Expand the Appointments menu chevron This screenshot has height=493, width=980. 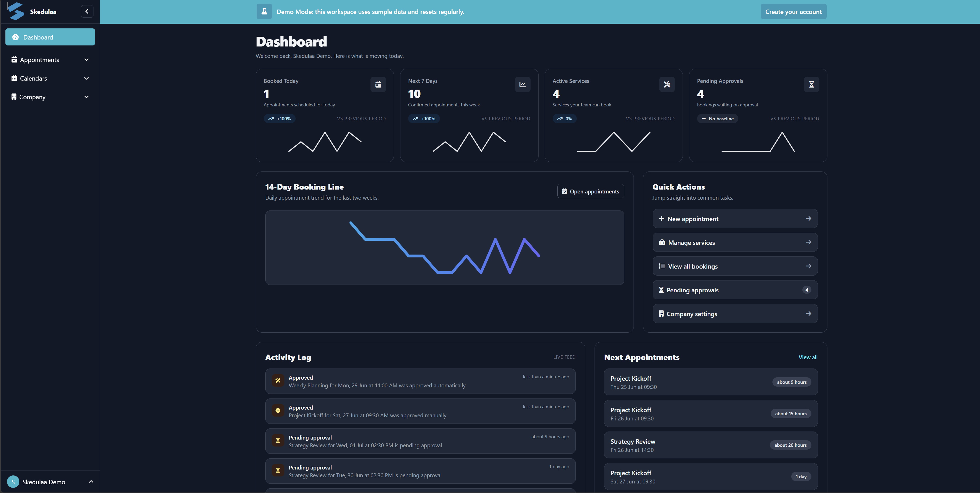86,60
